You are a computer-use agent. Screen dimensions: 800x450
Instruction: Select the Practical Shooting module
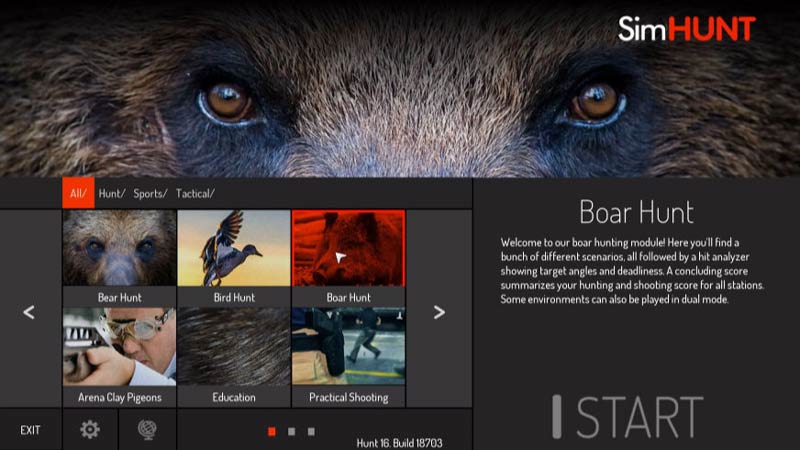pos(348,357)
